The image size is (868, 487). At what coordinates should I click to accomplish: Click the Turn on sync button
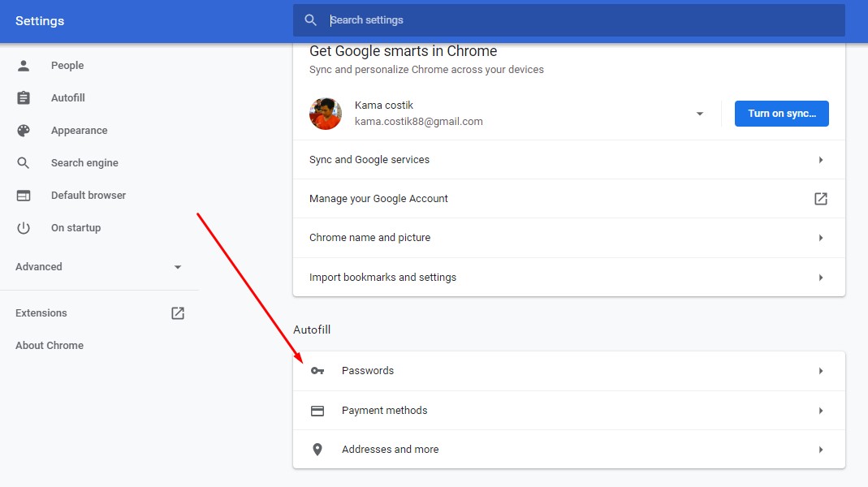781,114
